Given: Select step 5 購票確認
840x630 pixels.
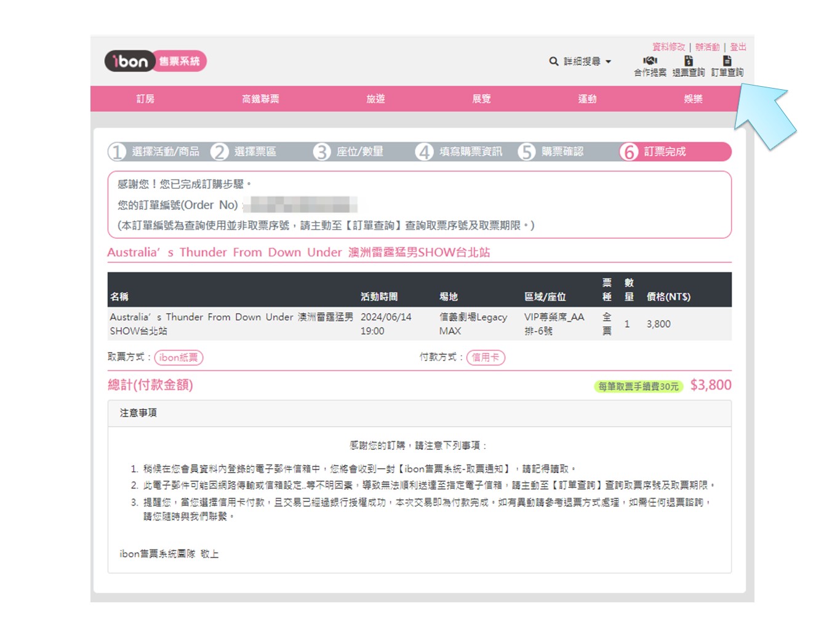Looking at the screenshot, I should 551,151.
